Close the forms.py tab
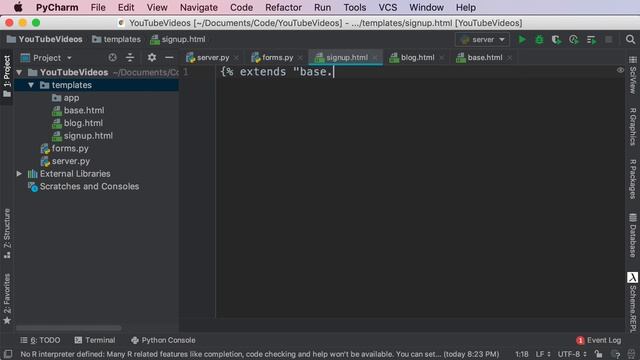Image resolution: width=640 pixels, height=360 pixels. (x=300, y=58)
